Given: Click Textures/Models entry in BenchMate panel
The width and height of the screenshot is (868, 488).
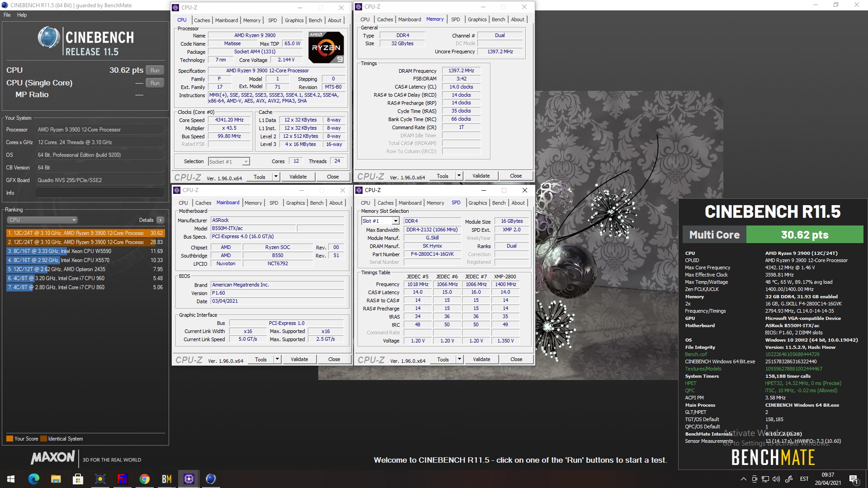Looking at the screenshot, I should click(x=703, y=369).
